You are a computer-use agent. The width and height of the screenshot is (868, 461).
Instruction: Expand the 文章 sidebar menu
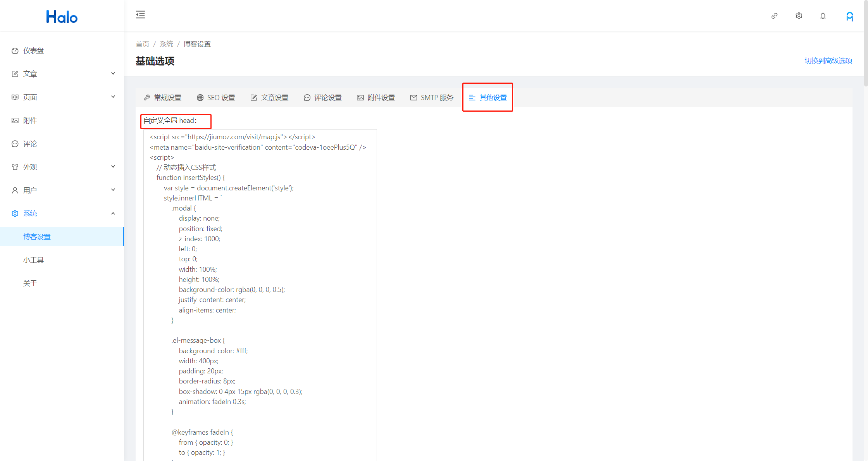coord(62,74)
